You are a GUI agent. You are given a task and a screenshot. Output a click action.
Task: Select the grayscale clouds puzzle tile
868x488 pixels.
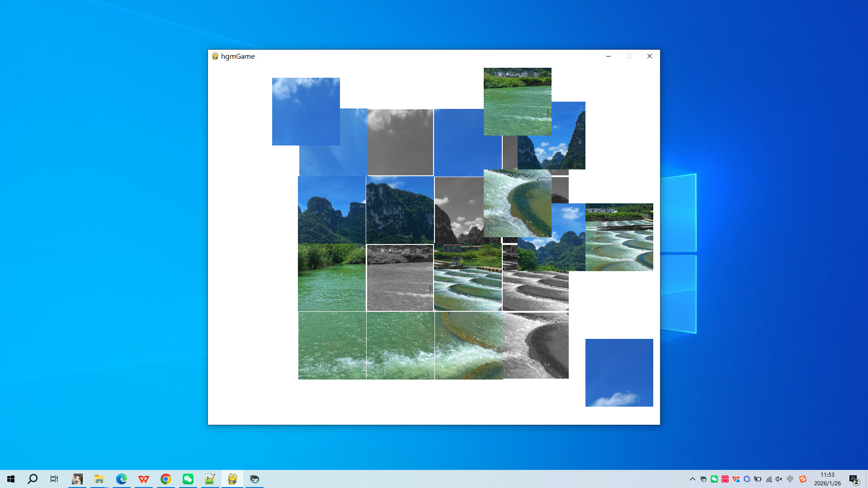click(x=400, y=142)
